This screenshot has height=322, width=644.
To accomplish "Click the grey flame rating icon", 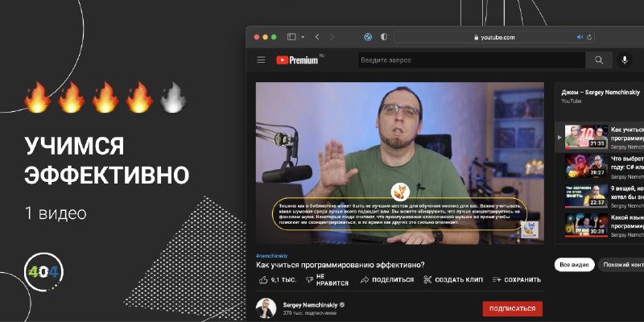I will click(173, 97).
